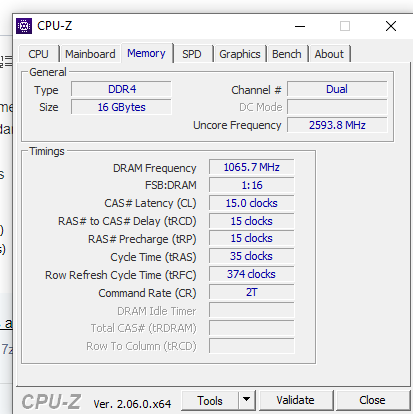
Task: Click the tRP 15 clocks value
Action: point(252,238)
